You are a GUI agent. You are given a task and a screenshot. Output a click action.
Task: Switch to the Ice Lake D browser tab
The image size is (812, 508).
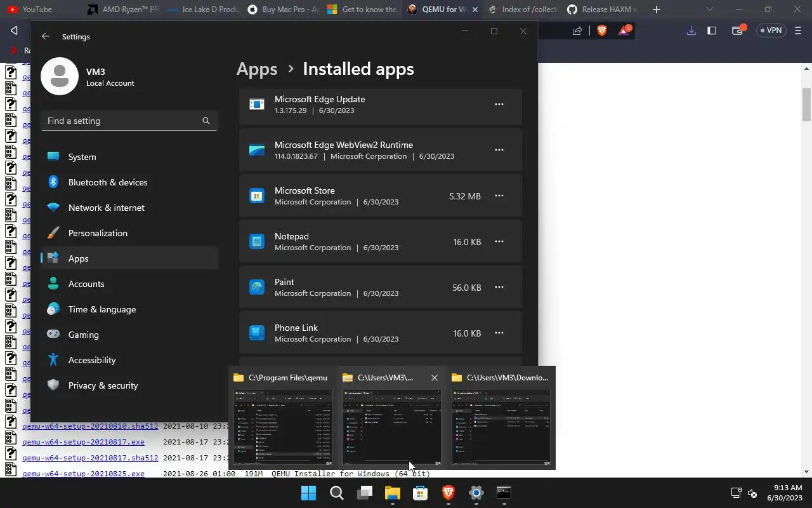(202, 10)
